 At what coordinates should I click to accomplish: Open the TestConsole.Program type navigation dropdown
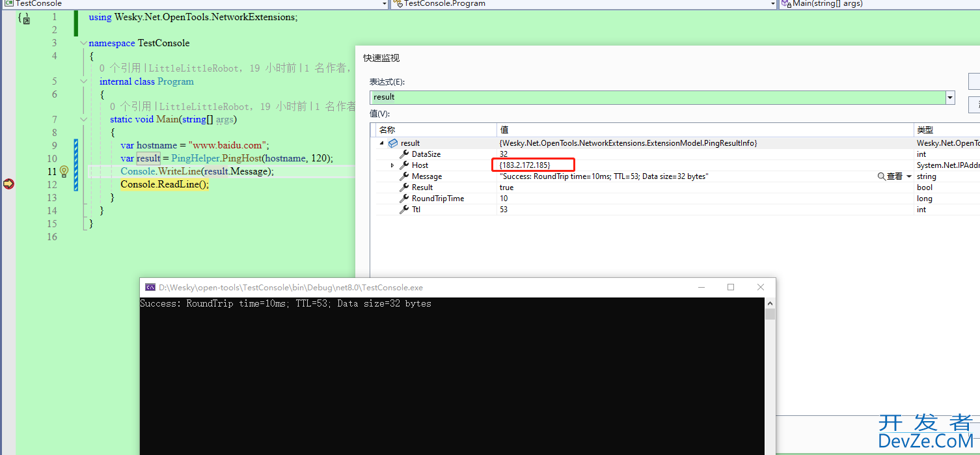point(773,3)
